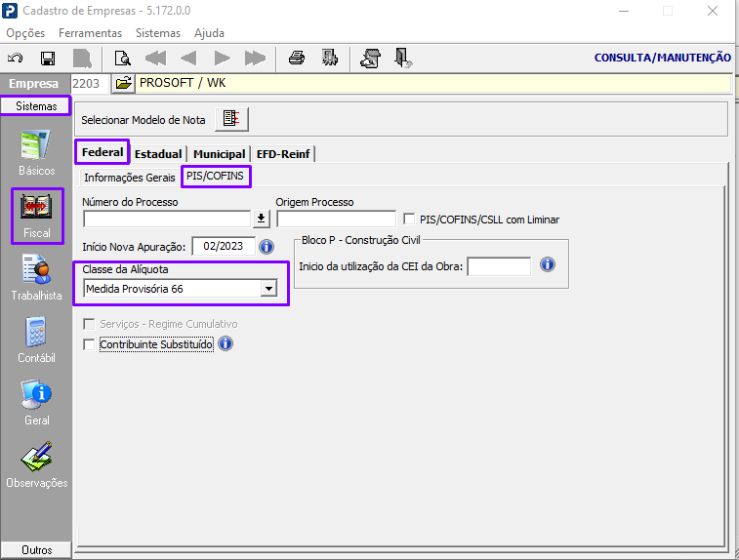
Task: Click the undo arrow toolbar icon
Action: pos(15,59)
